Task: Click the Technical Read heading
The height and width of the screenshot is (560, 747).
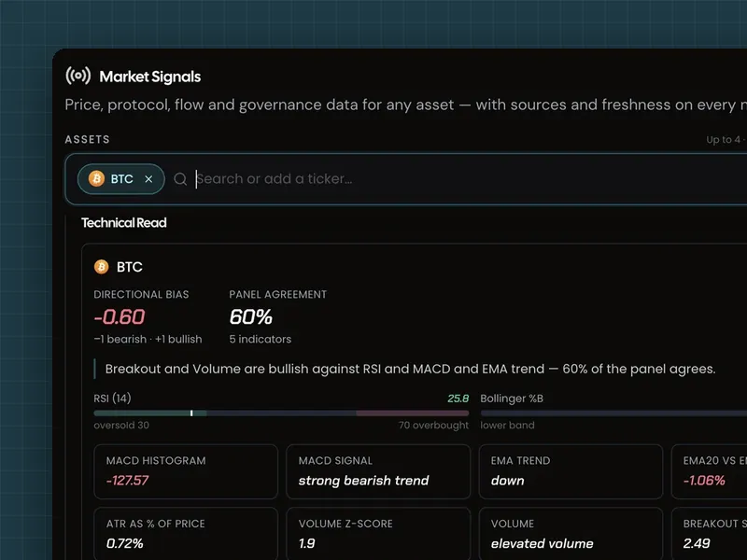Action: coord(124,223)
